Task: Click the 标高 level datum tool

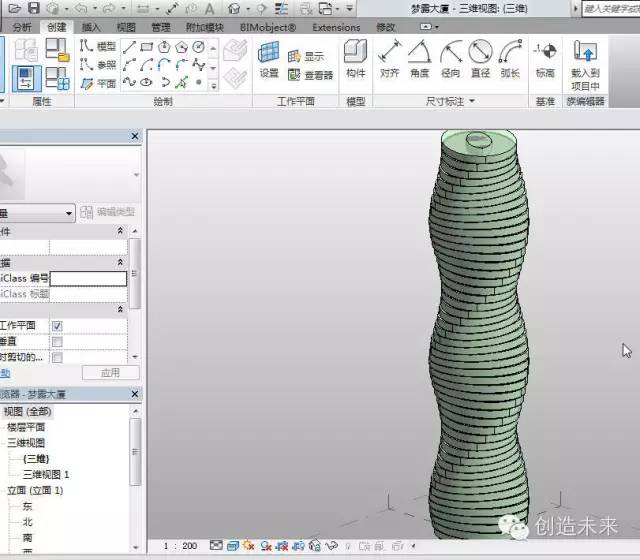Action: (545, 58)
